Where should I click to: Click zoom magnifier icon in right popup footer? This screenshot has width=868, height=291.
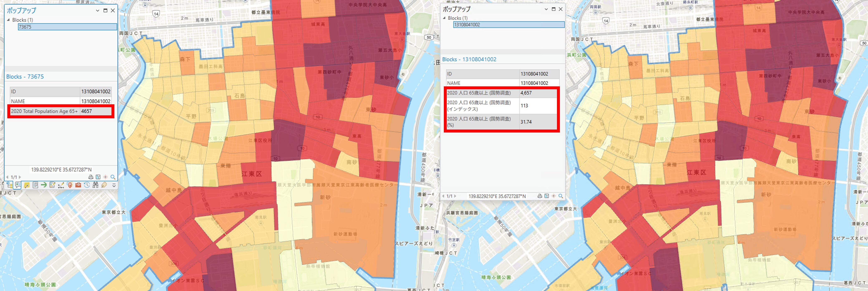coord(561,196)
